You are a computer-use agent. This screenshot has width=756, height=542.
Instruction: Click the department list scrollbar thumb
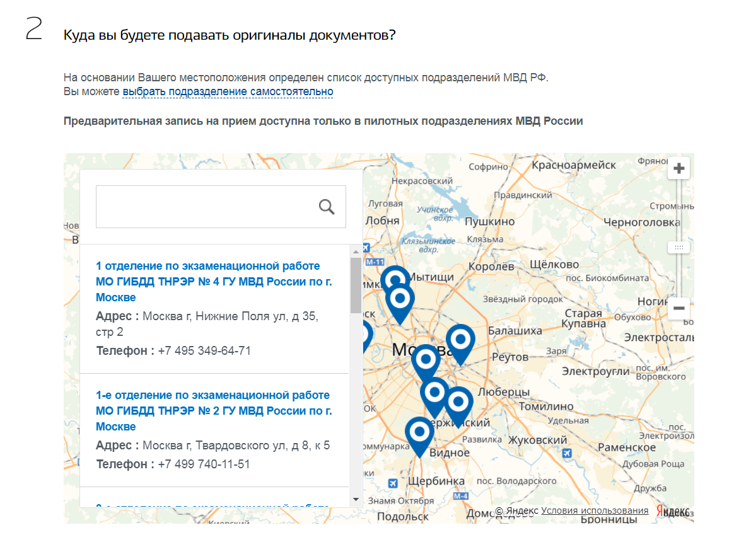[x=356, y=285]
